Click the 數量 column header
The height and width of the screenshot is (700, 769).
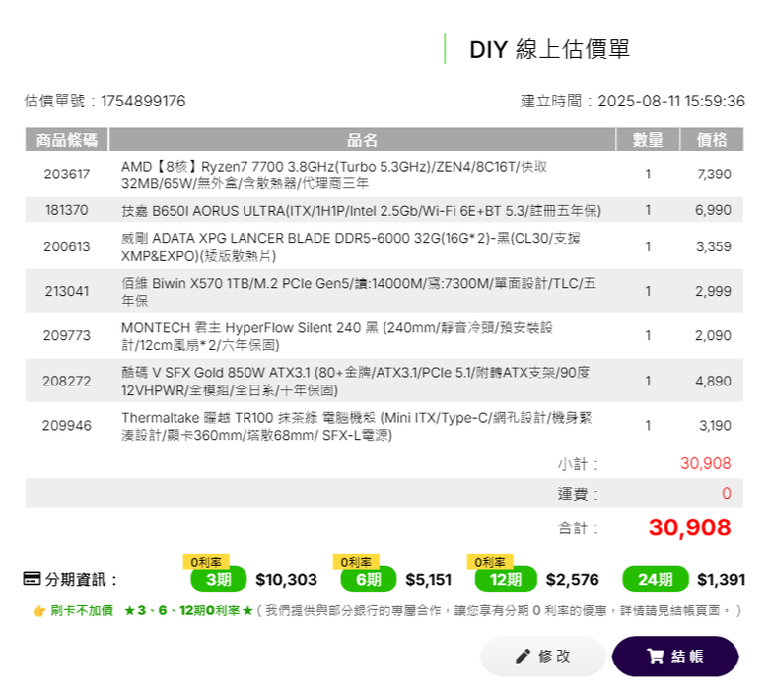(648, 139)
